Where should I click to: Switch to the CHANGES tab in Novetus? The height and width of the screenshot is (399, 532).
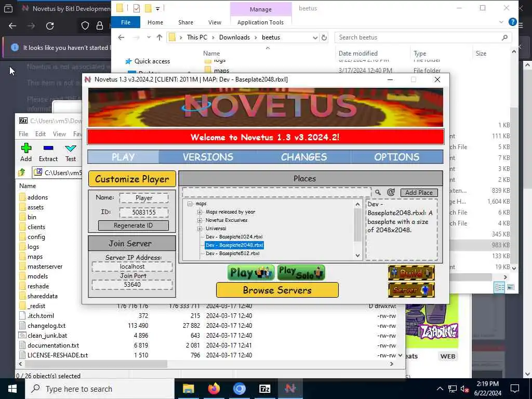(x=303, y=157)
